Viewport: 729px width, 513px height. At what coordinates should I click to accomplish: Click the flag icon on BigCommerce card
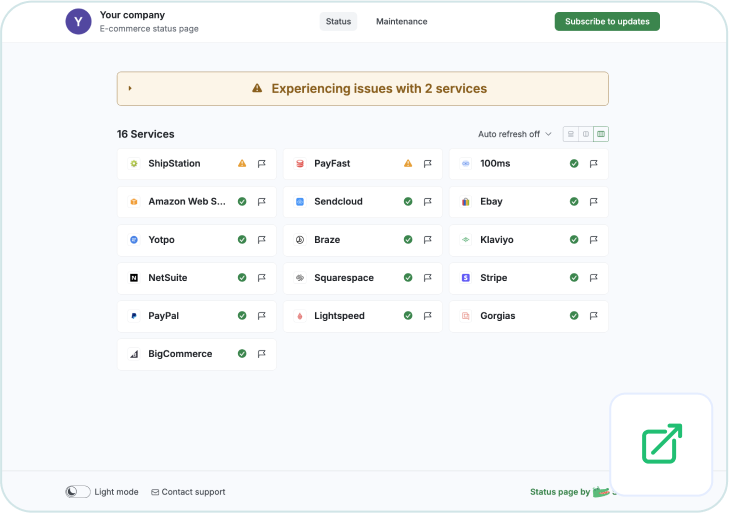tap(262, 354)
